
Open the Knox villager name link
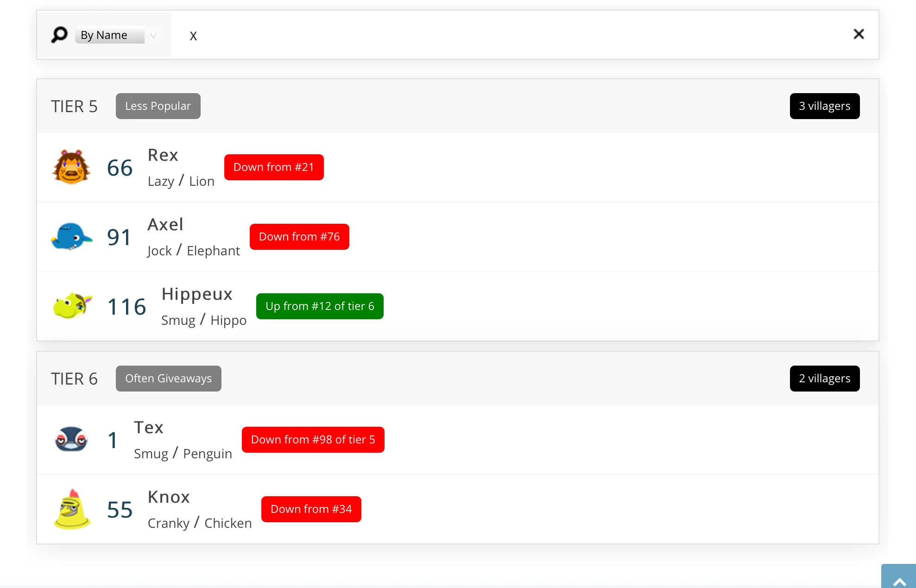tap(169, 497)
